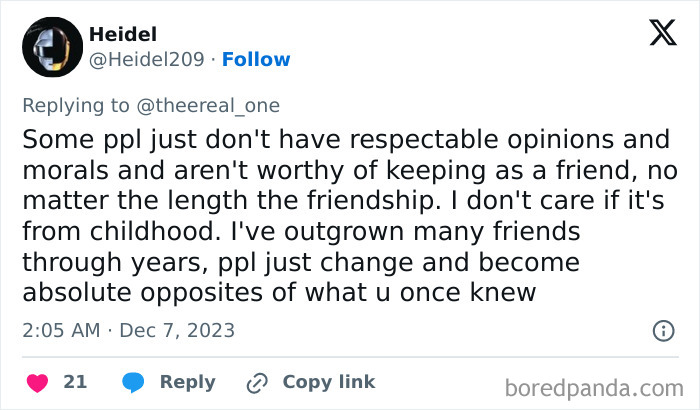Open Heidel's helmet profile avatar
Screen dimensions: 700x410
(51, 47)
